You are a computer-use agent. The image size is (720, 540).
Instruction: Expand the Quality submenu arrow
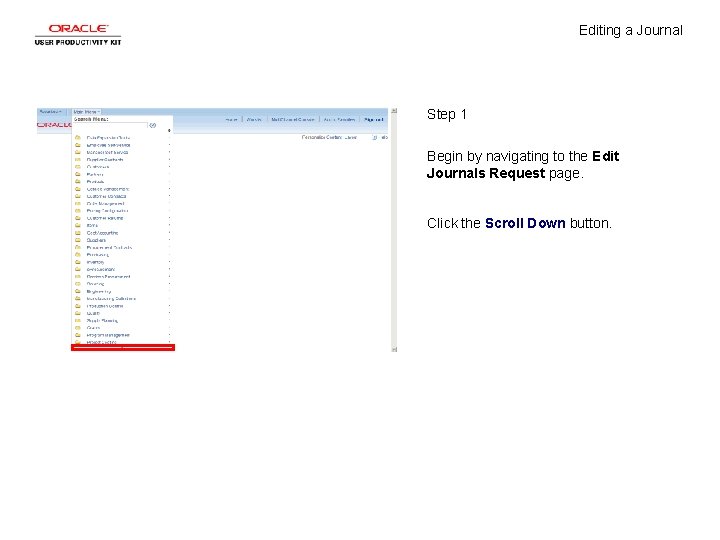pyautogui.click(x=169, y=313)
